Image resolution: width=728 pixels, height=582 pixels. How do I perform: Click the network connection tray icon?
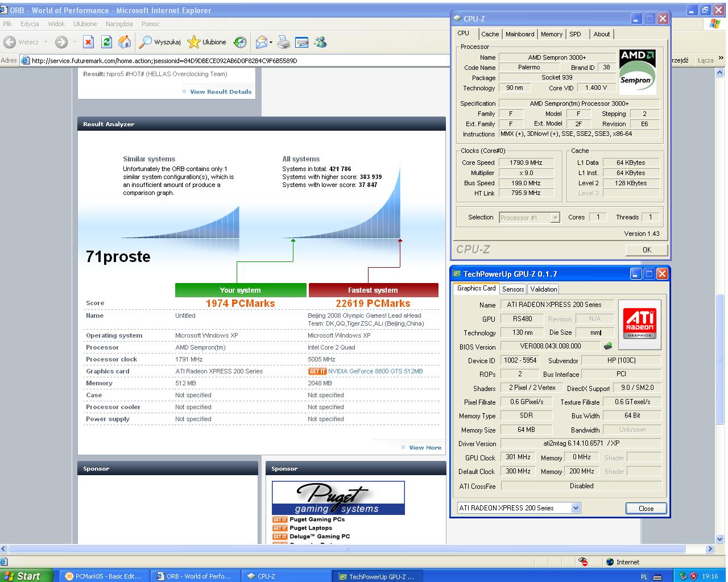coord(683,576)
